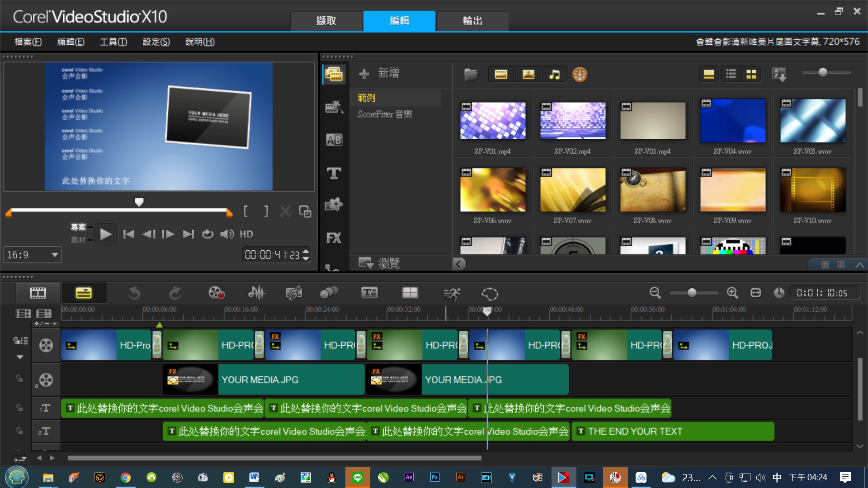Viewport: 868px width, 488px height.
Task: Toggle HD project timeline track visibility
Action: [x=47, y=346]
